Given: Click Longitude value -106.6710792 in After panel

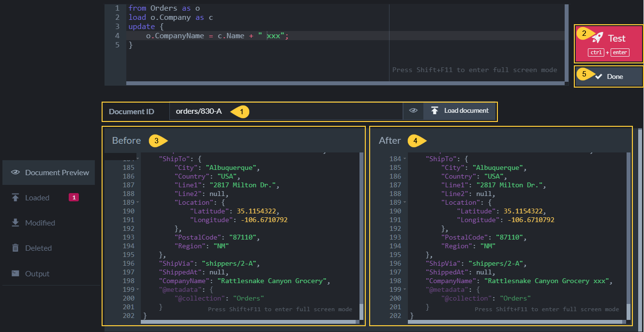Looking at the screenshot, I should (531, 220).
